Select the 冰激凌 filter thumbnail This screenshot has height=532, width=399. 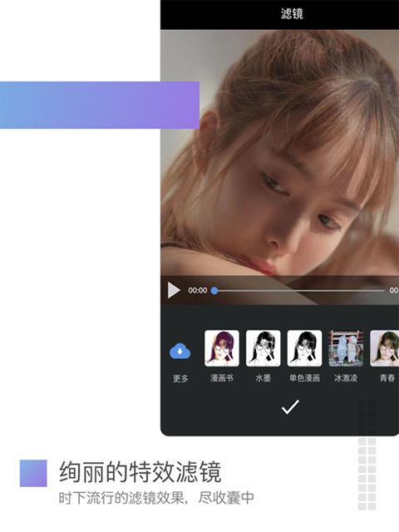[x=346, y=348]
